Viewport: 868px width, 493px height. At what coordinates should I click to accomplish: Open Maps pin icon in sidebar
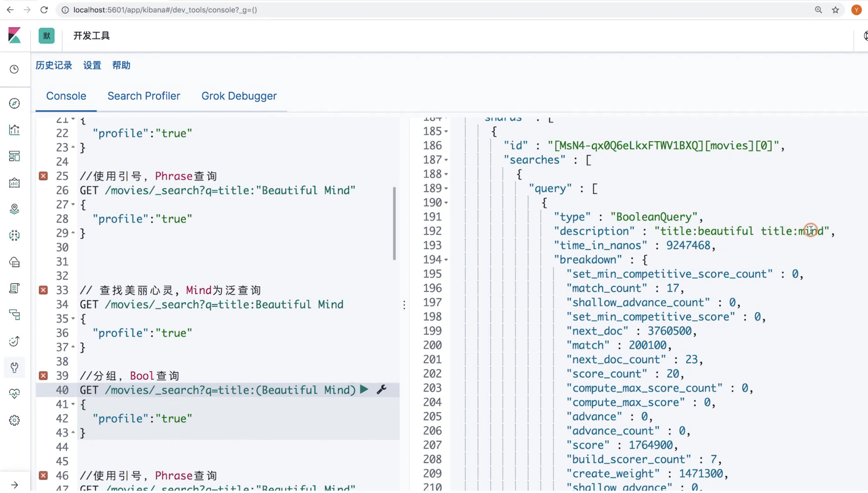point(14,209)
